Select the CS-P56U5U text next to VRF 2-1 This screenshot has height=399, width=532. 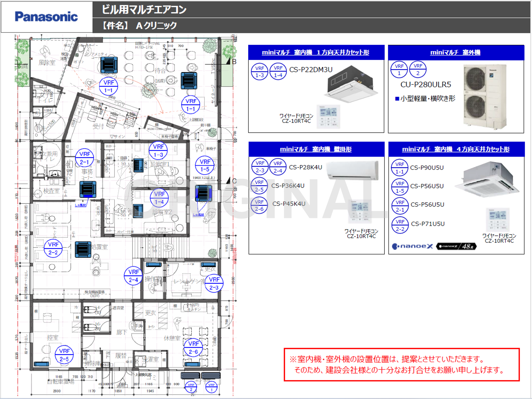(427, 204)
